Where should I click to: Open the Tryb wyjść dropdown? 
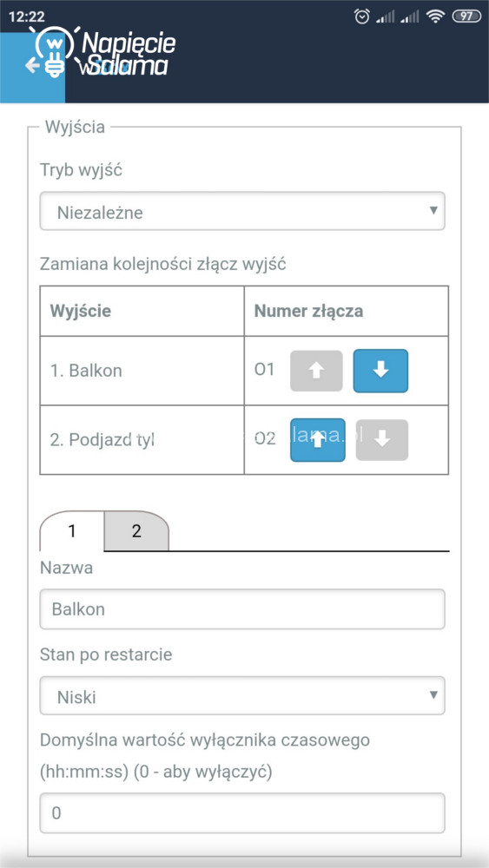[x=242, y=211]
